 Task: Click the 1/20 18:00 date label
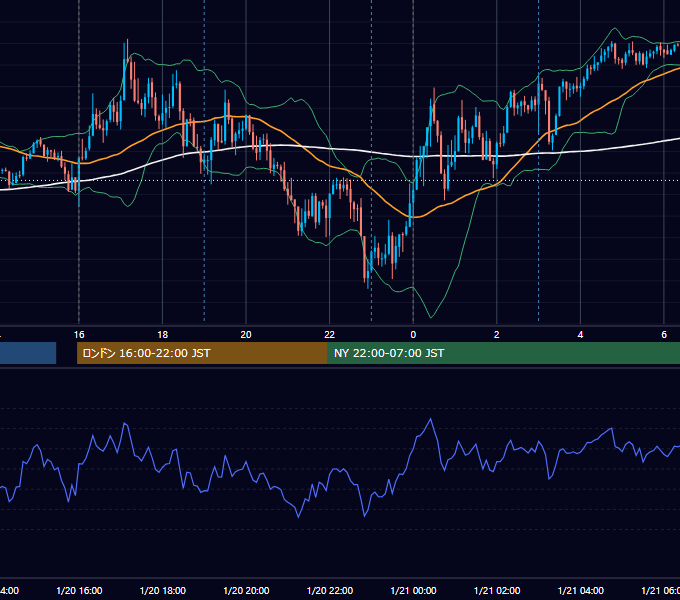(x=163, y=590)
